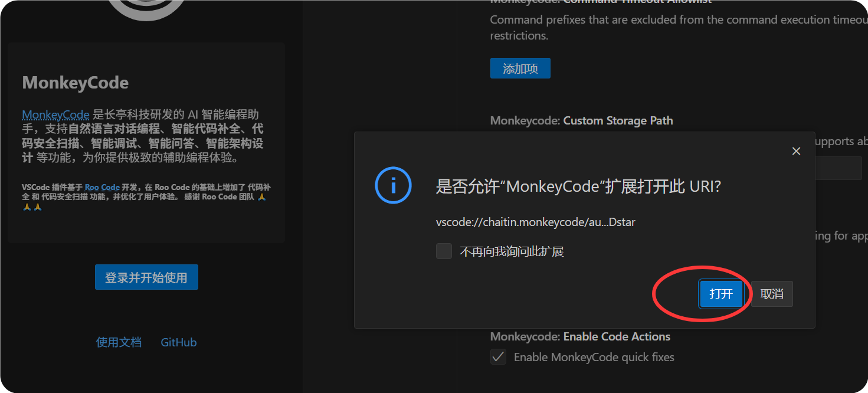Open the Roo Code hyperlink
Image resolution: width=868 pixels, height=393 pixels.
point(102,187)
